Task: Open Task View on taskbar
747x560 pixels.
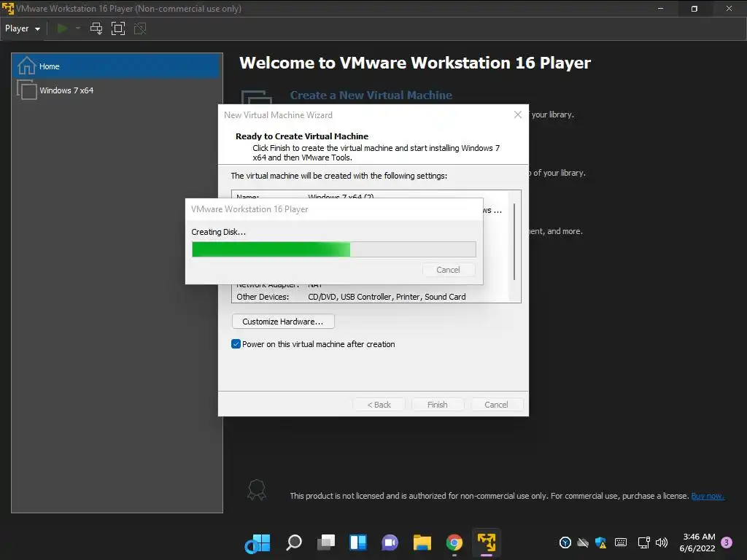Action: coord(326,542)
